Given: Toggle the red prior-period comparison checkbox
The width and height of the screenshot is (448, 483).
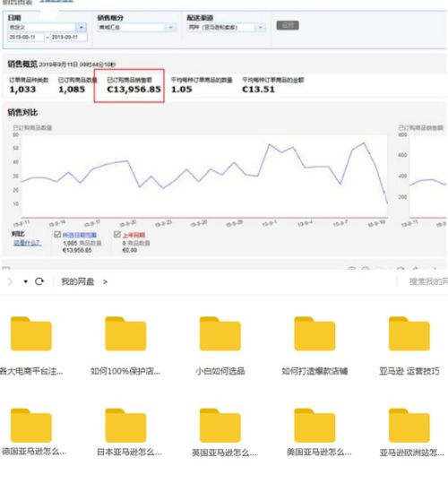Looking at the screenshot, I should 117,235.
